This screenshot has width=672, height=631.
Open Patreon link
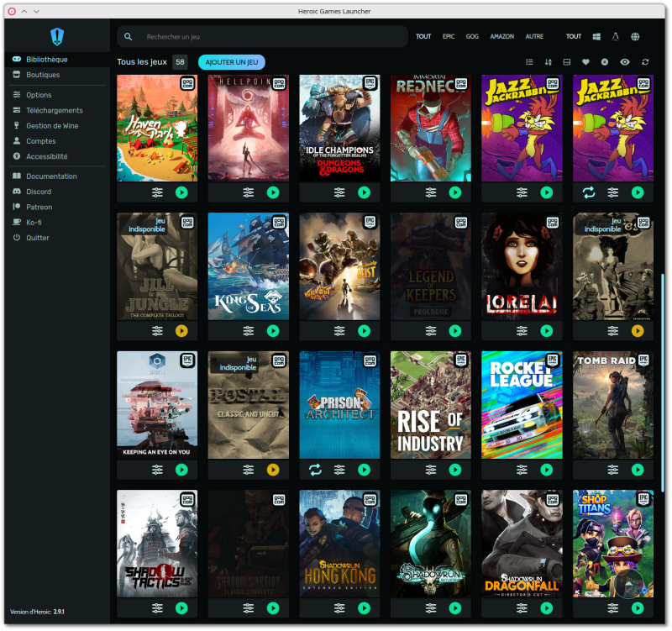(x=57, y=208)
